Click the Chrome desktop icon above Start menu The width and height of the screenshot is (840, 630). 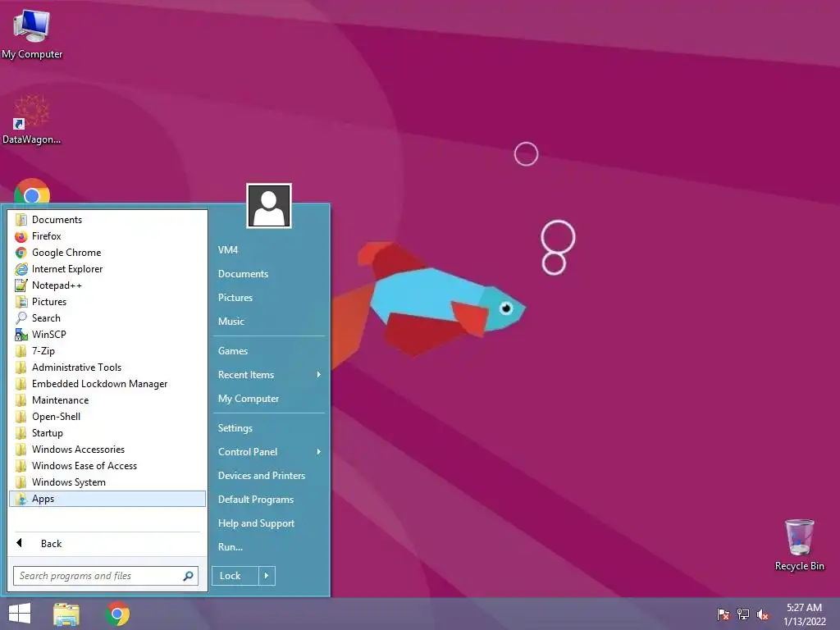pyautogui.click(x=32, y=192)
